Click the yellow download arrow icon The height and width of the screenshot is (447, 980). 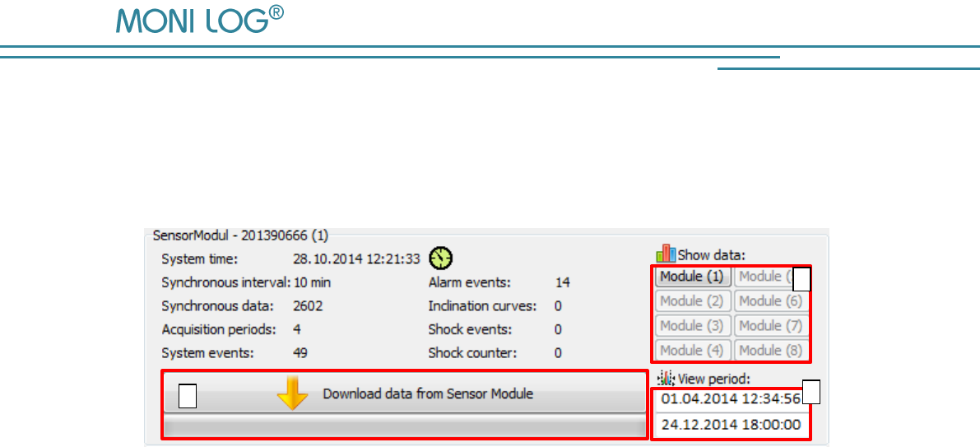pyautogui.click(x=293, y=393)
